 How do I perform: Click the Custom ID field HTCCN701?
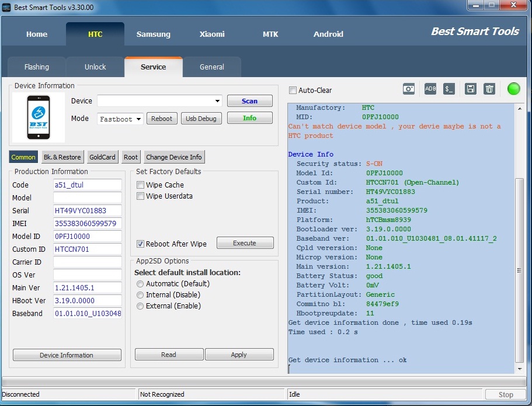click(x=87, y=249)
